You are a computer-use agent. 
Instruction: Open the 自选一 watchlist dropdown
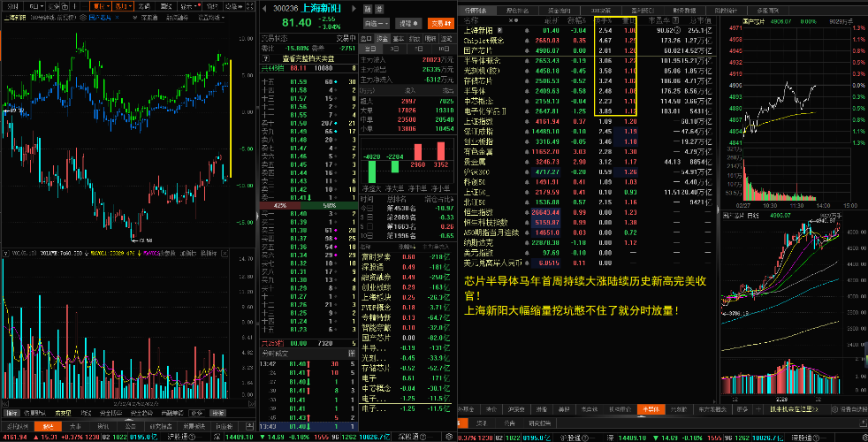(x=377, y=23)
